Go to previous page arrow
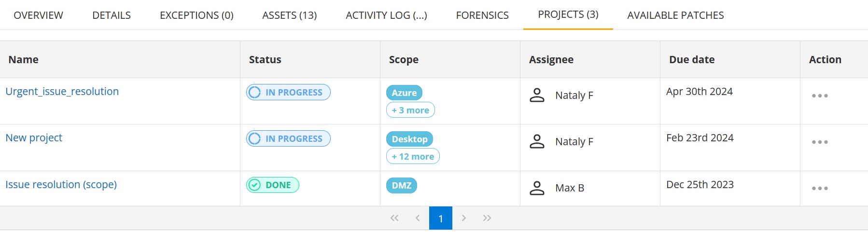The height and width of the screenshot is (232, 868). (418, 218)
